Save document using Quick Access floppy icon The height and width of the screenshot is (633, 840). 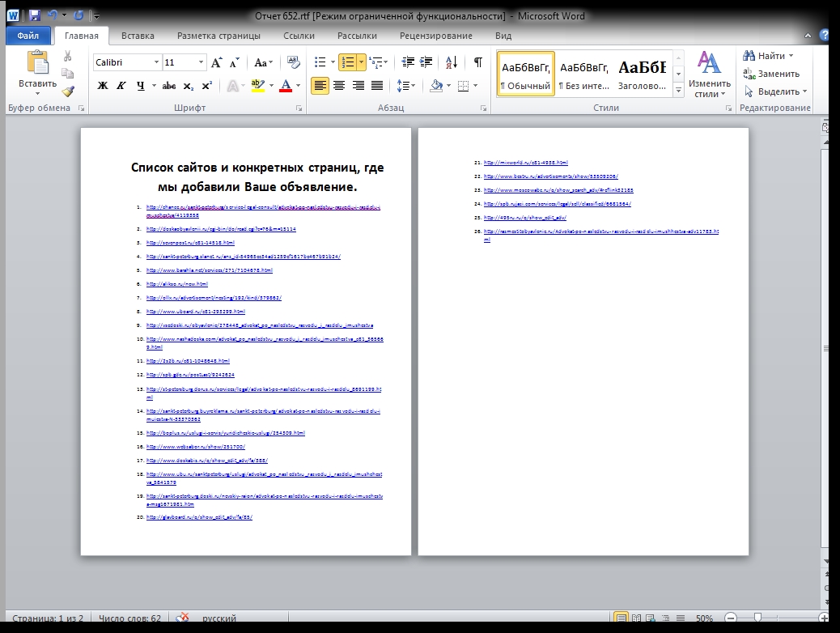tap(34, 15)
